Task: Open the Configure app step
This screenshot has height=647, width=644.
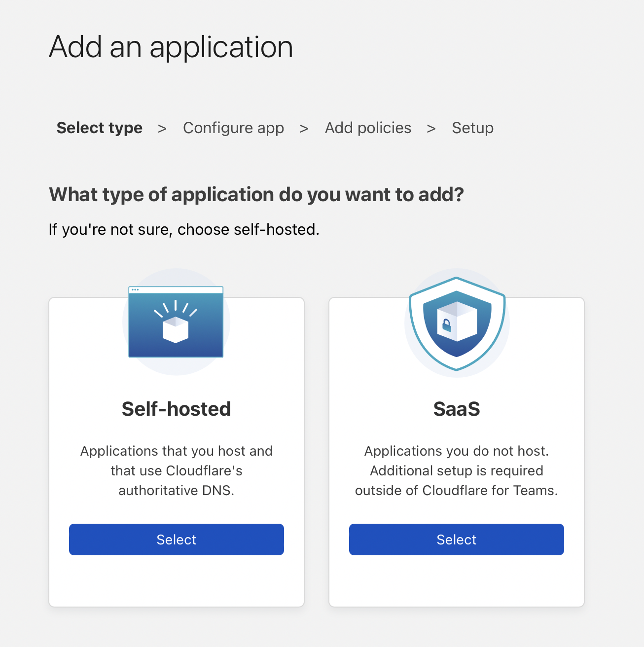Action: (x=233, y=128)
